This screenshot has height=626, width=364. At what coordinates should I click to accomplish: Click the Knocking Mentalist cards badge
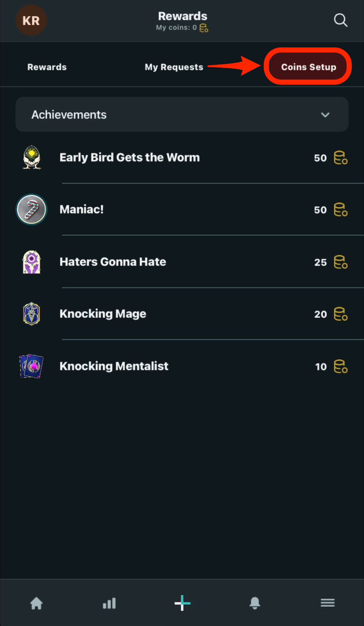coord(32,366)
